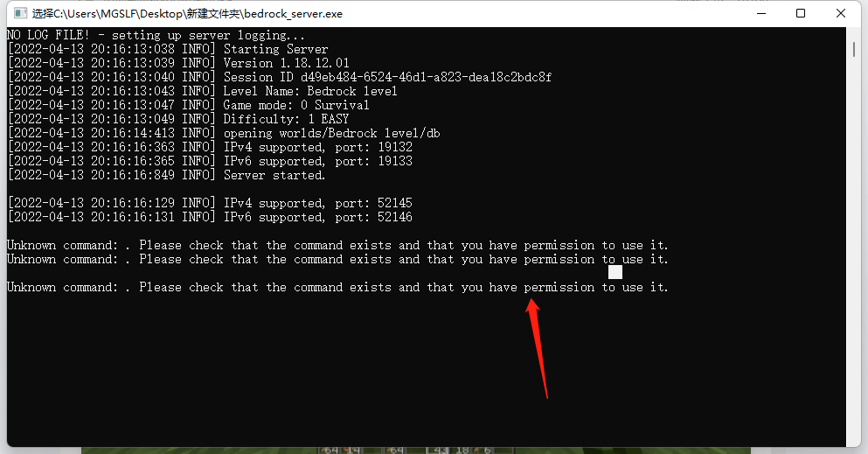Click the white cursor block in console
Image resolution: width=868 pixels, height=454 pixels.
pos(615,272)
